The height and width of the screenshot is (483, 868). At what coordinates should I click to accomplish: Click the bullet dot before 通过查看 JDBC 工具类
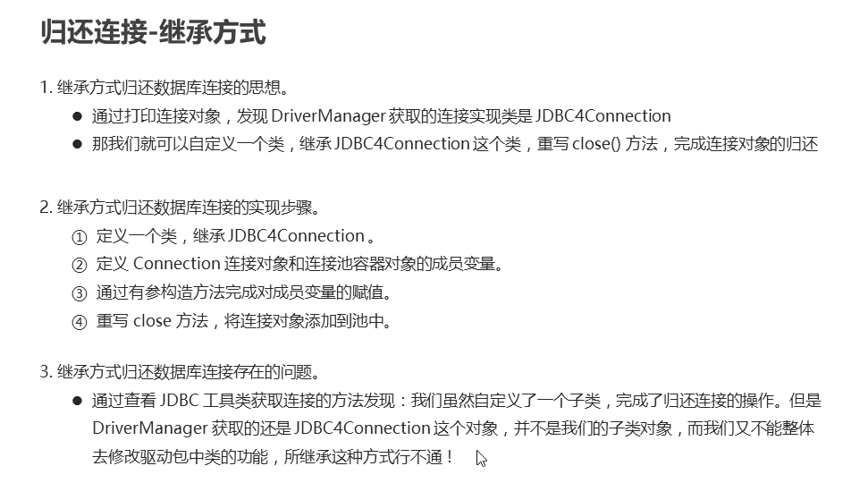pos(78,401)
